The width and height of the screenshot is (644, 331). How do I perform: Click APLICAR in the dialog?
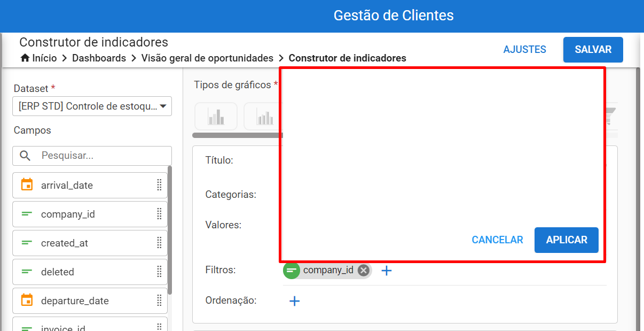[x=567, y=240]
